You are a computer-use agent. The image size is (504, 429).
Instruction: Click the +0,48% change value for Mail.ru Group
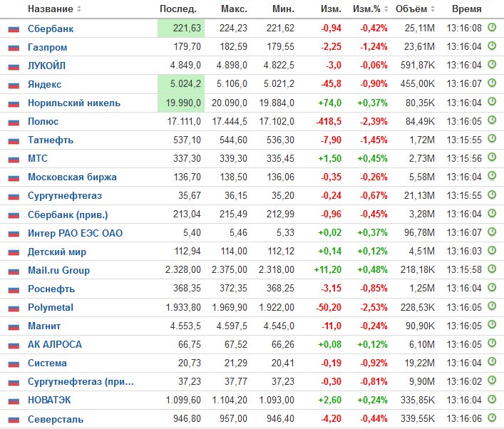tap(372, 270)
